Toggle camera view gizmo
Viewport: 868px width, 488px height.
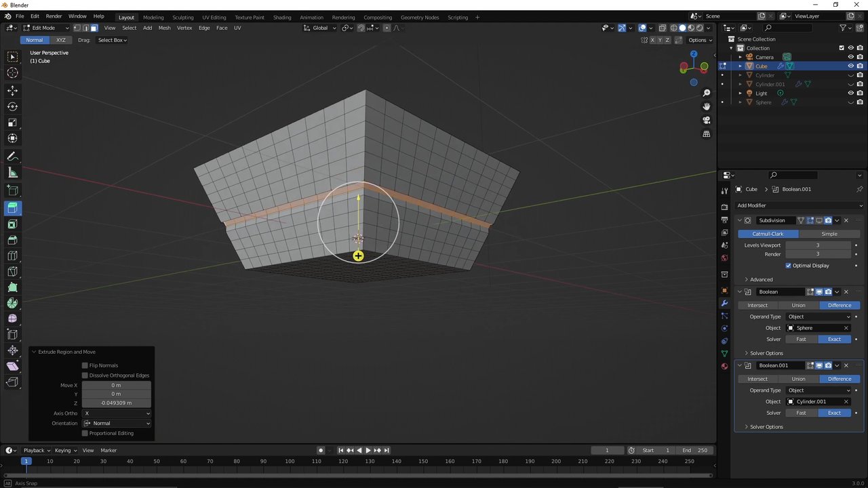[x=706, y=120]
